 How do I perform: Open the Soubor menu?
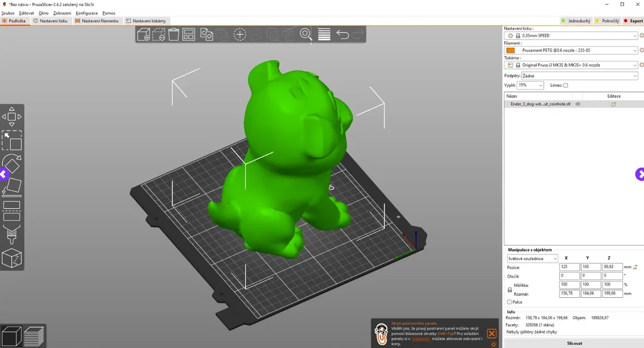pyautogui.click(x=8, y=13)
